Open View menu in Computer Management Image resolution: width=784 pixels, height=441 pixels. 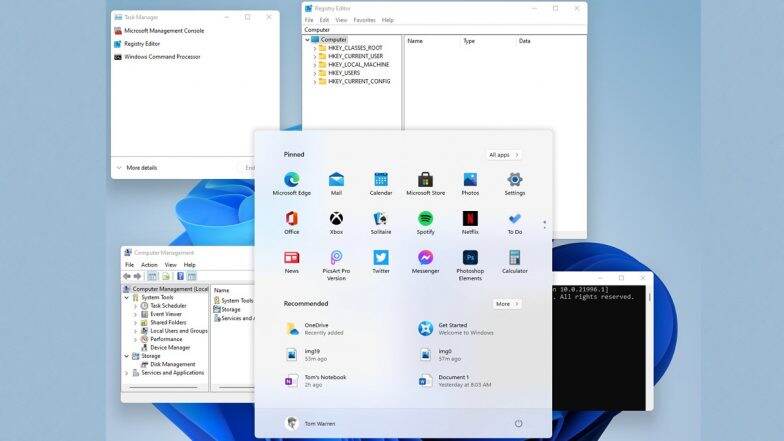click(x=170, y=264)
